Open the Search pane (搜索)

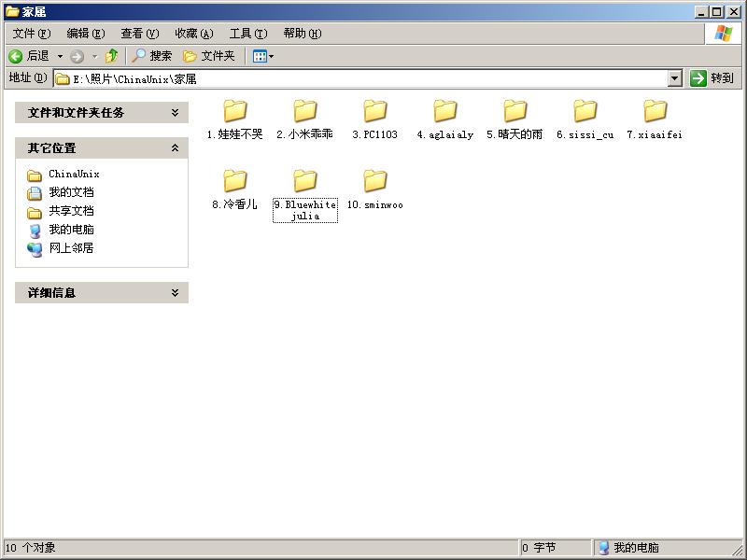pyautogui.click(x=151, y=56)
